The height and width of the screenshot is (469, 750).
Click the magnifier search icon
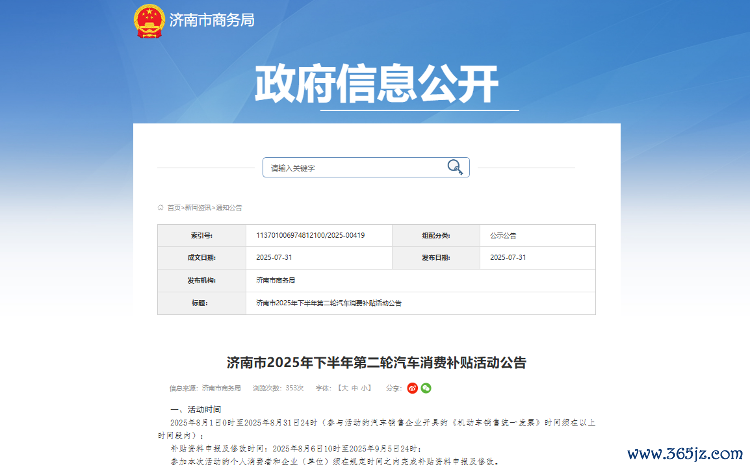click(455, 167)
